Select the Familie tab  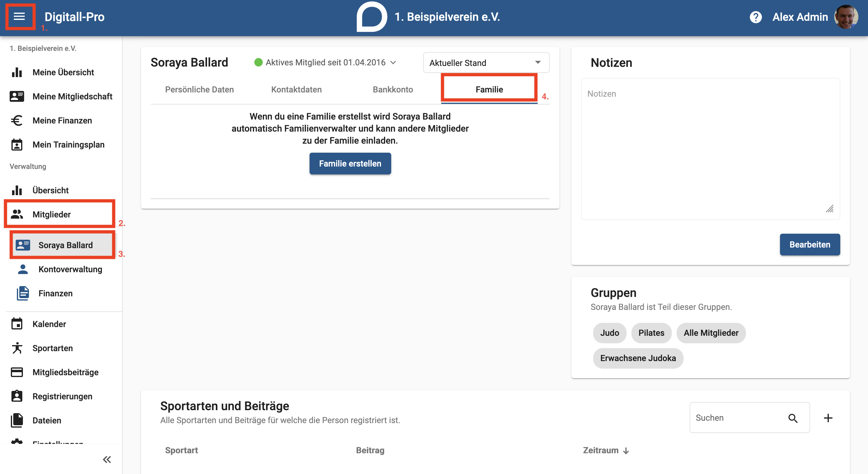pyautogui.click(x=489, y=89)
